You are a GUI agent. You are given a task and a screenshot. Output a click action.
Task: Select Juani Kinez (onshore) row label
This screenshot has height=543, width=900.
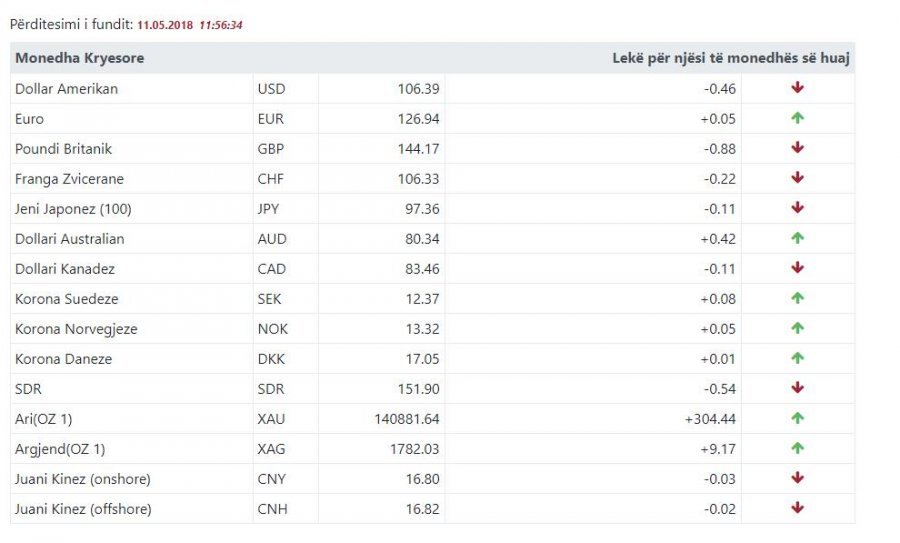click(83, 479)
